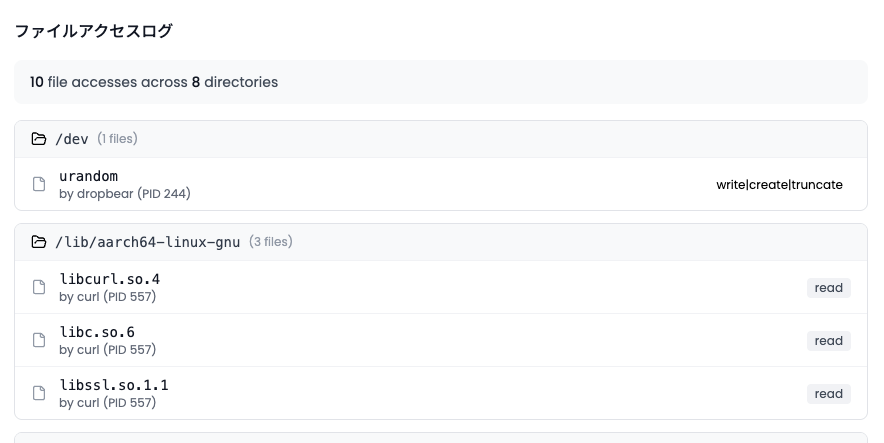Select the libssl.so.1.1 file name
The height and width of the screenshot is (443, 884).
[114, 385]
